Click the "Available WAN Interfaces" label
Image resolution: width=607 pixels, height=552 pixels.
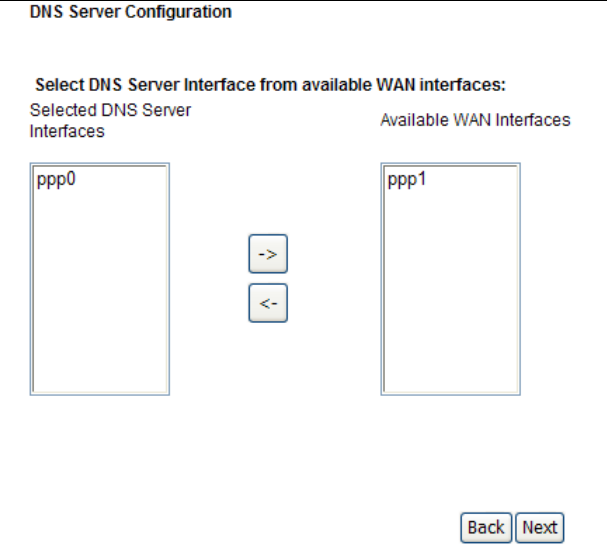point(475,120)
